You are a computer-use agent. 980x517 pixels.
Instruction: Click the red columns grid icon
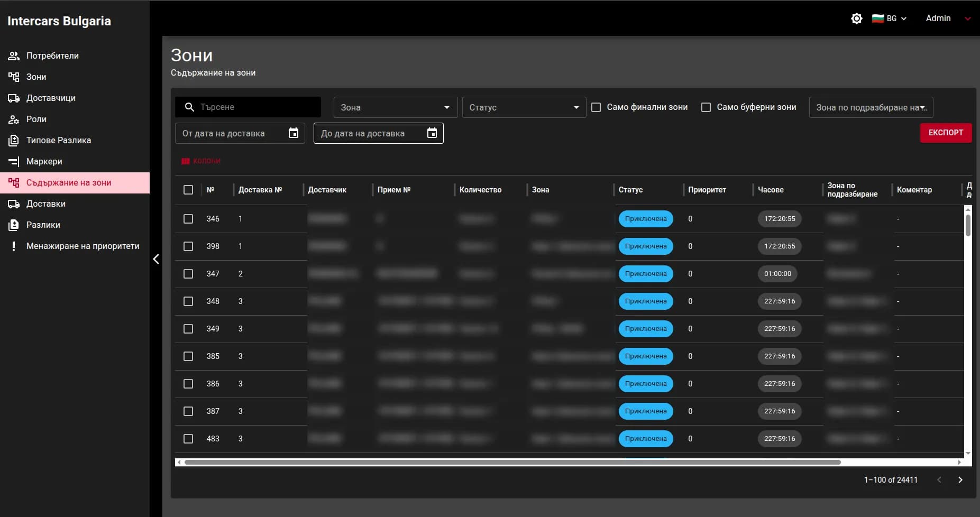[x=186, y=161]
